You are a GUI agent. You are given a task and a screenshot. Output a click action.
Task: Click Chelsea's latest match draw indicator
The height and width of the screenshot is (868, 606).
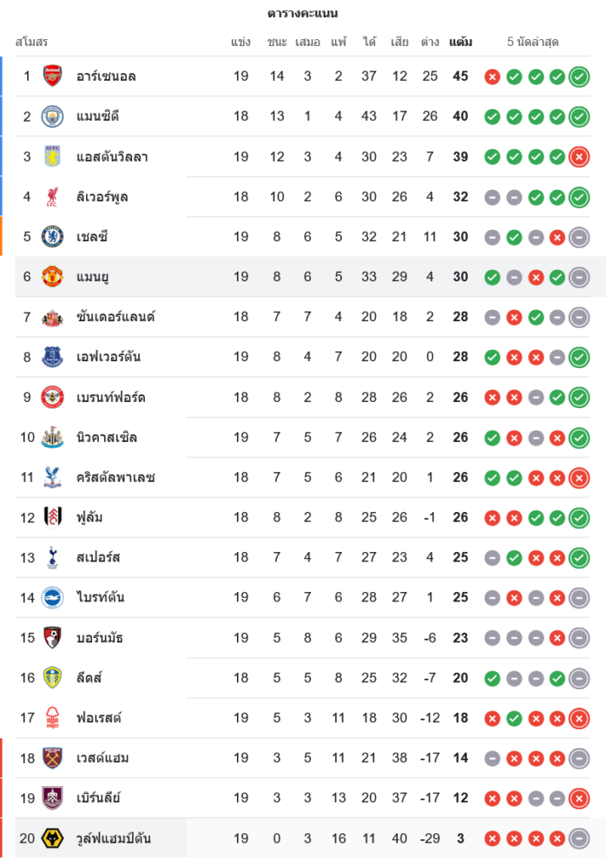click(579, 237)
